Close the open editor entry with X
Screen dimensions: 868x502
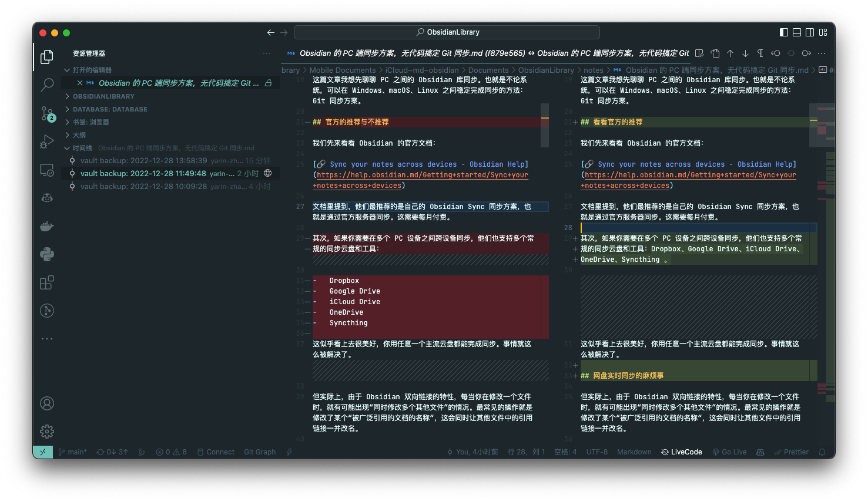pos(80,83)
